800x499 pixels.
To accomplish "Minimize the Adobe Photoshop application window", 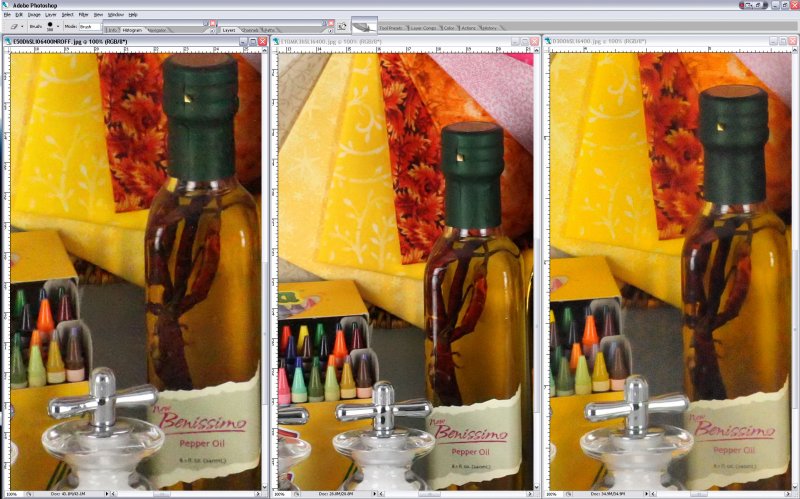I will click(x=775, y=5).
